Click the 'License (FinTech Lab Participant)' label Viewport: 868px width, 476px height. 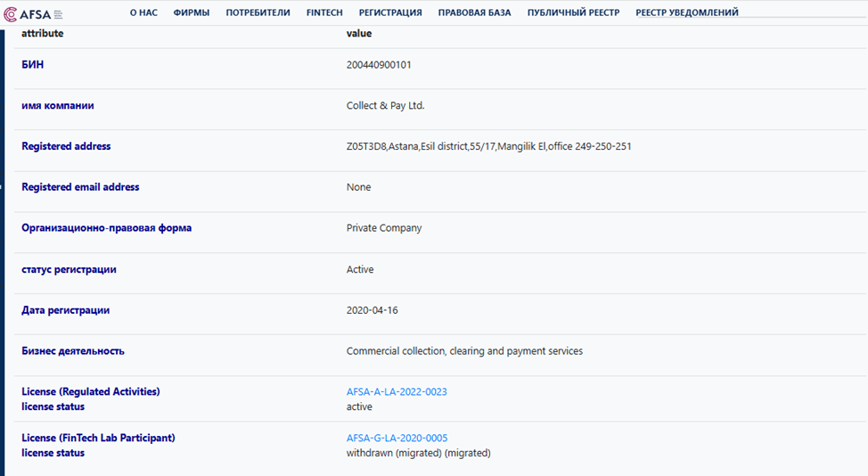point(98,438)
